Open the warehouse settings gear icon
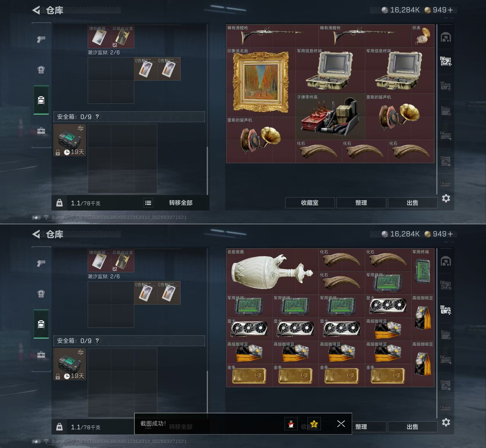Viewport: 486px width, 448px height. tap(446, 199)
